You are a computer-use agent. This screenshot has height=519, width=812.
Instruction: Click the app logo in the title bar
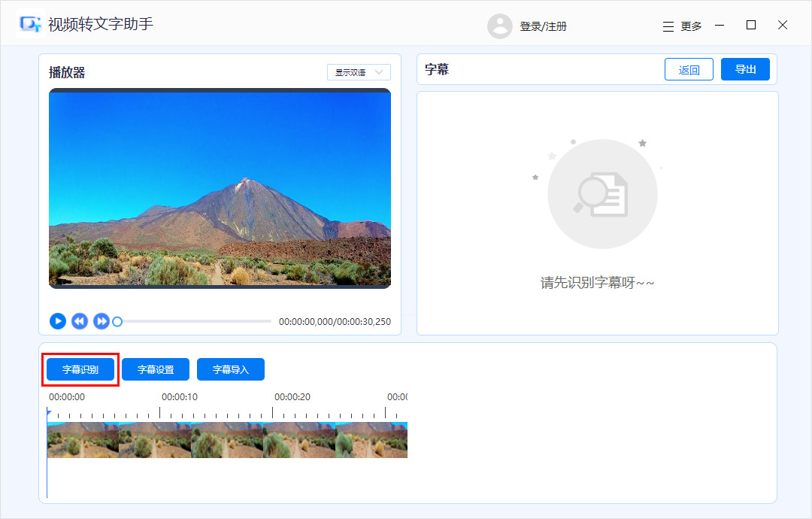tap(29, 25)
